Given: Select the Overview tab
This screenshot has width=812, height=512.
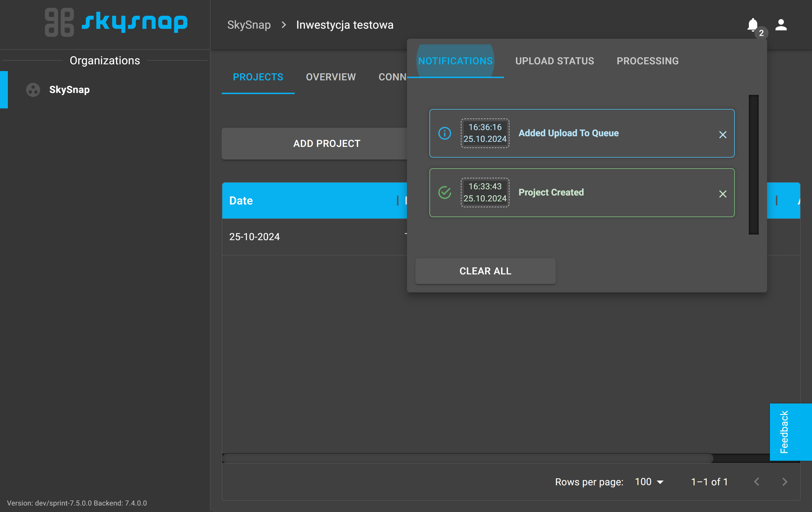Looking at the screenshot, I should [x=330, y=77].
